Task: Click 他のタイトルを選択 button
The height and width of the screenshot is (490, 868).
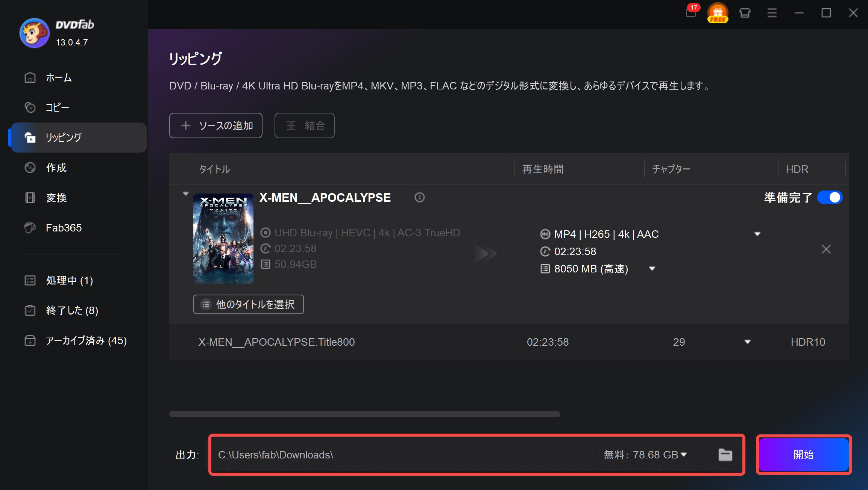Action: click(x=249, y=304)
